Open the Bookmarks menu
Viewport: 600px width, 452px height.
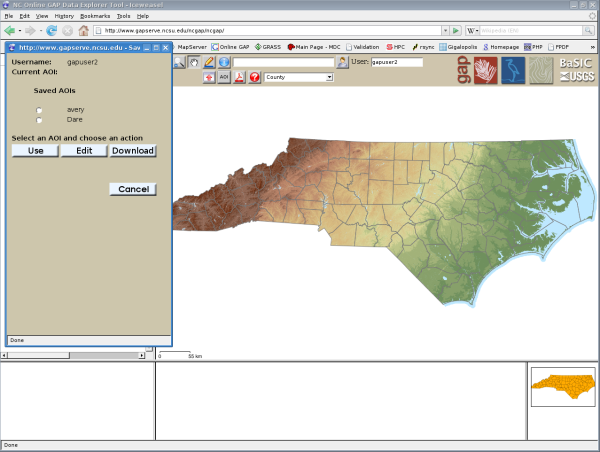click(95, 16)
